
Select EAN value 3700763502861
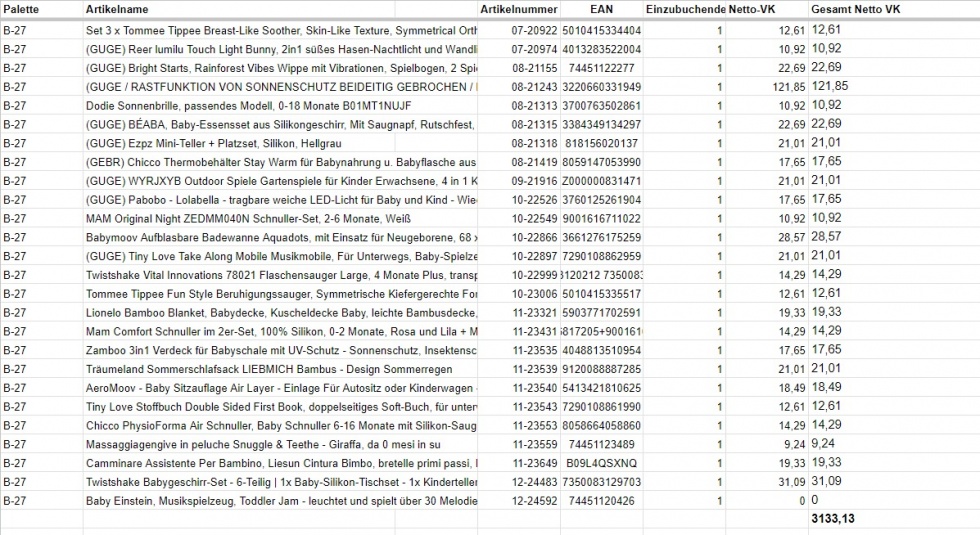coord(601,106)
